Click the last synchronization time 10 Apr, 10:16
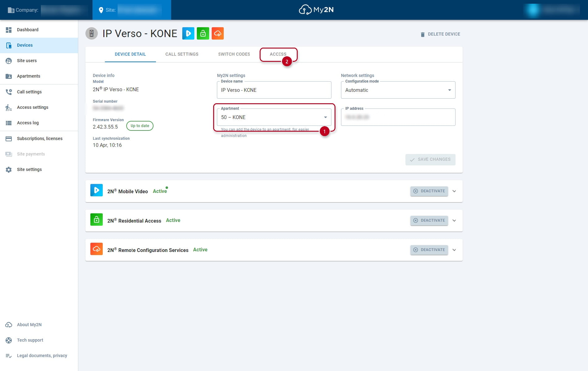Image resolution: width=588 pixels, height=371 pixels. (107, 145)
